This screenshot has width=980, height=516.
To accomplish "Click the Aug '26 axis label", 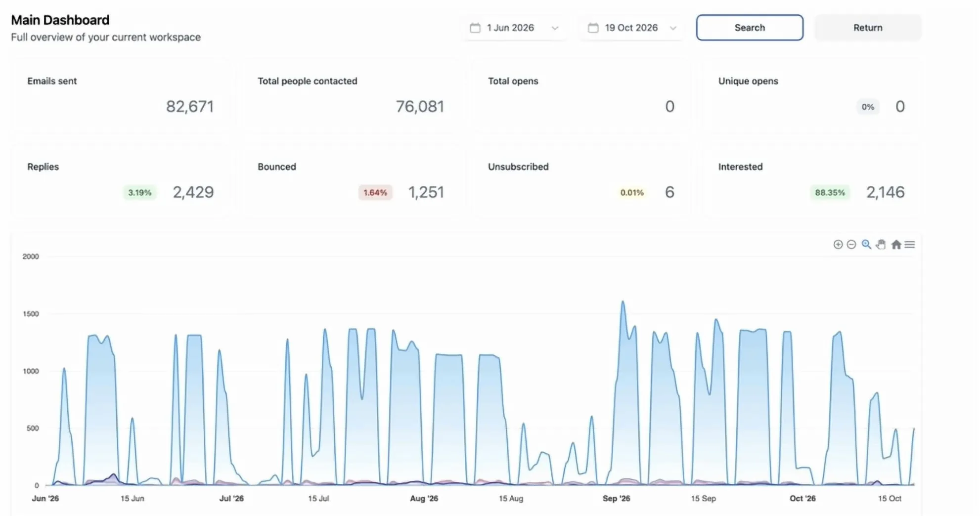I will (424, 498).
